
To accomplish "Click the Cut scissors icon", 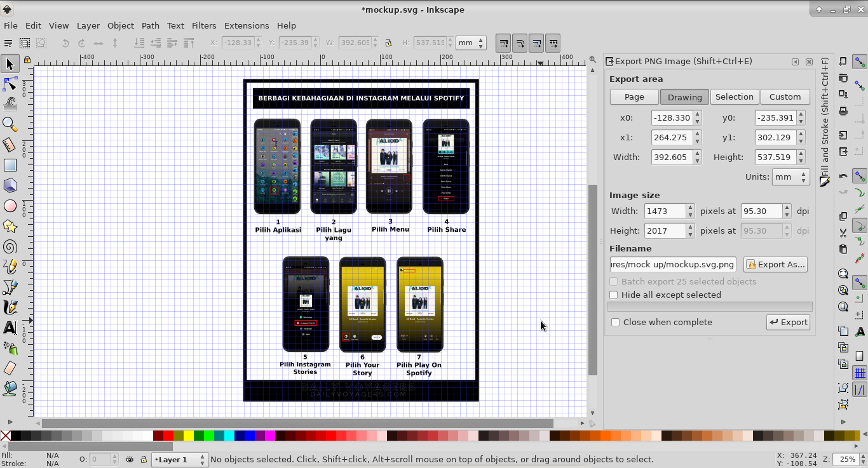I will click(x=843, y=232).
